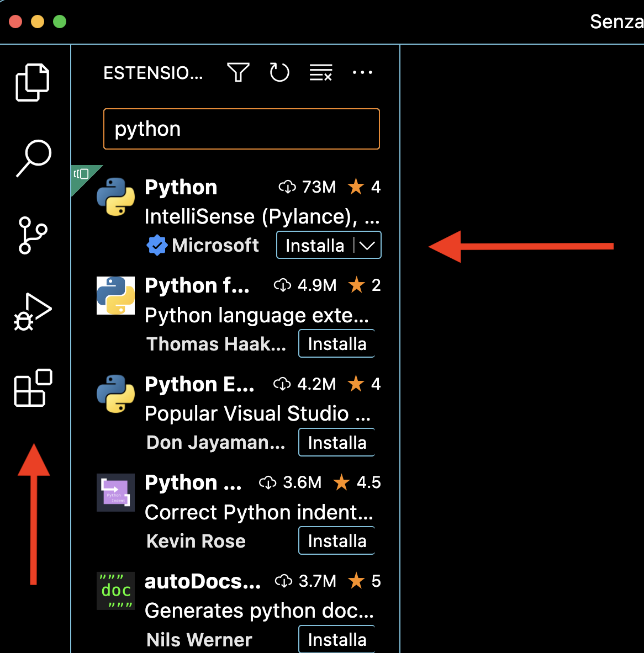
Task: Open the Run and Debug view
Action: pyautogui.click(x=33, y=312)
